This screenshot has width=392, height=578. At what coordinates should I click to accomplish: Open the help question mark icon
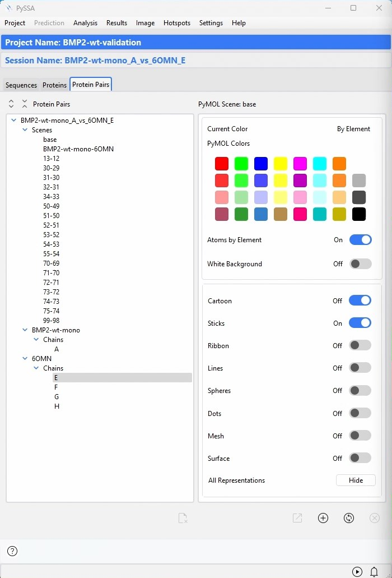pos(12,551)
